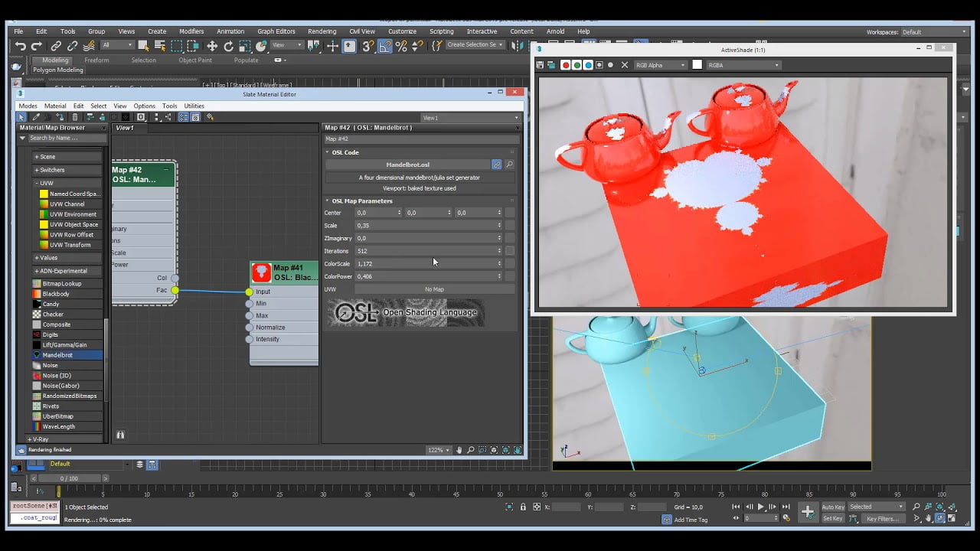Click the Auto Key button
Viewport: 980px width, 551px height.
833,507
